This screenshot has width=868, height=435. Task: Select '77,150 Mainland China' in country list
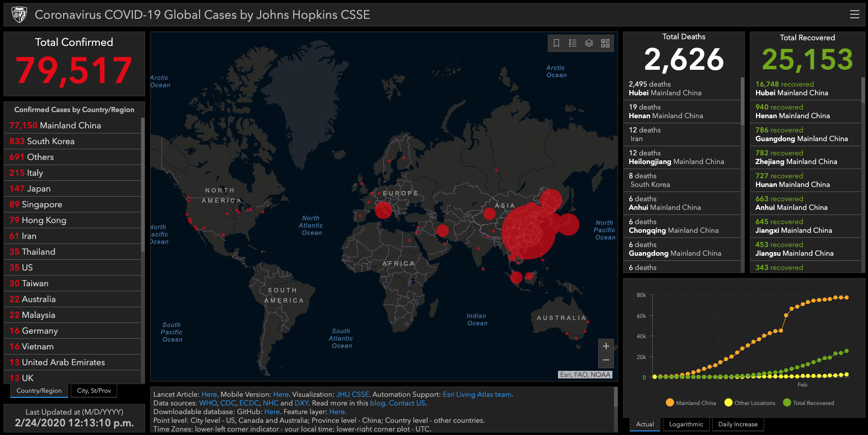pos(72,125)
